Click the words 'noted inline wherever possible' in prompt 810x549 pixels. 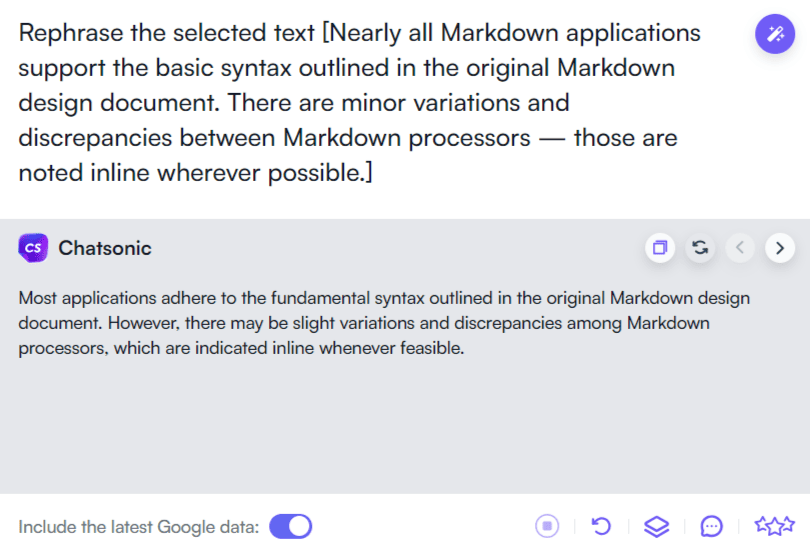pos(191,173)
